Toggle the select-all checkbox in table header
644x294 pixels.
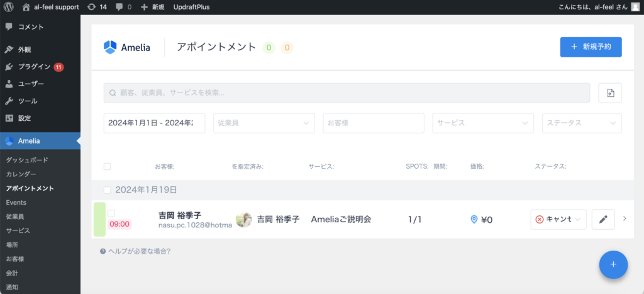pyautogui.click(x=107, y=167)
